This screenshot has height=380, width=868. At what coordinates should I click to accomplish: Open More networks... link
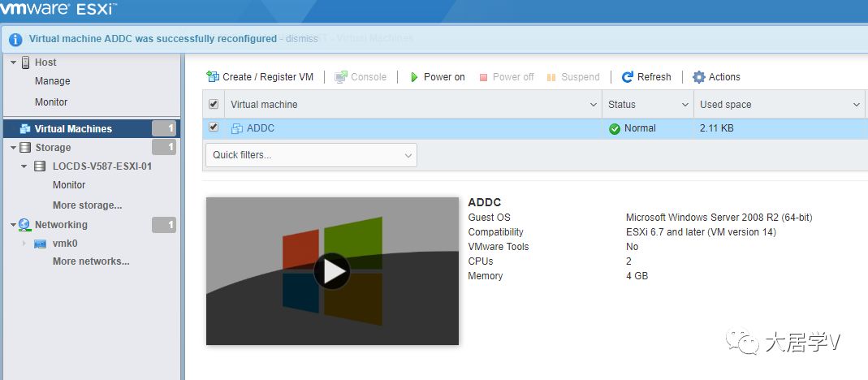[x=91, y=261]
